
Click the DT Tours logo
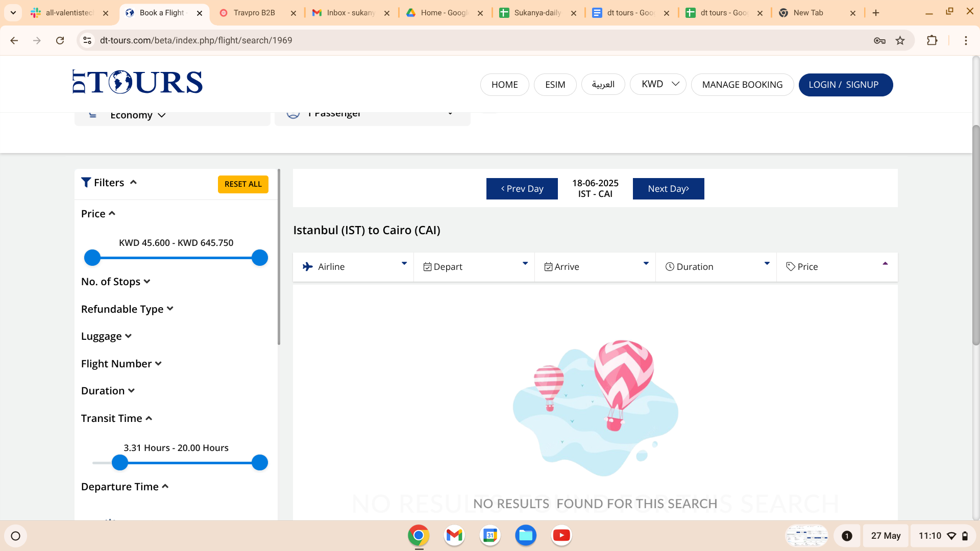[137, 83]
